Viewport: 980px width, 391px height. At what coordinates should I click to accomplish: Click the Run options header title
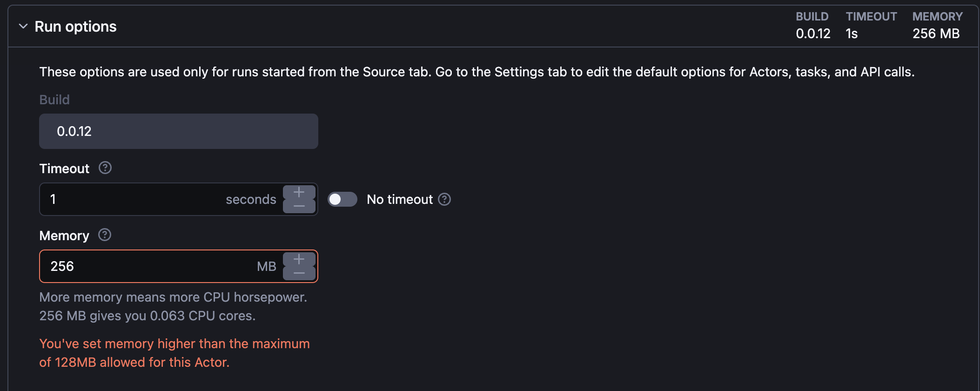click(75, 27)
